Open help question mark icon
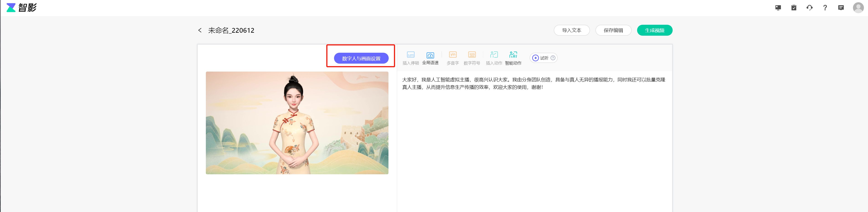Screen dimensions: 868x212 pyautogui.click(x=825, y=7)
